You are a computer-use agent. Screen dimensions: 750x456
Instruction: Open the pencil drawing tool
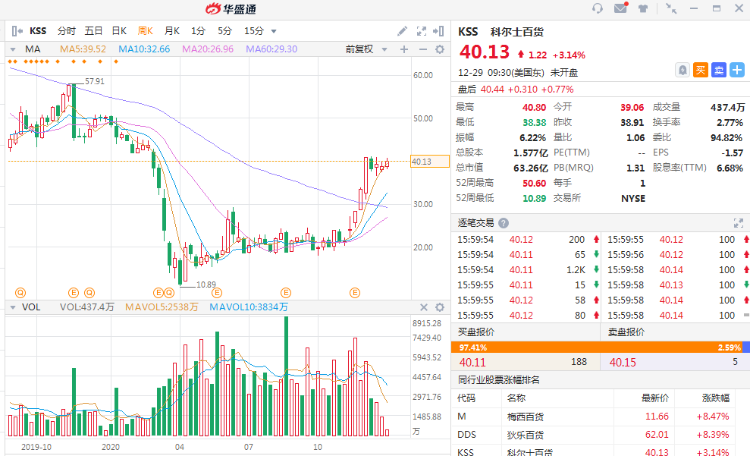[x=402, y=31]
